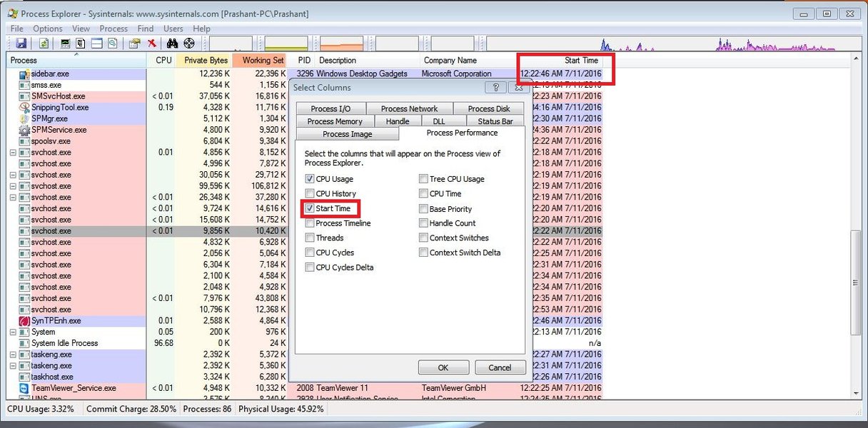Click the Save toolbar icon

21,44
